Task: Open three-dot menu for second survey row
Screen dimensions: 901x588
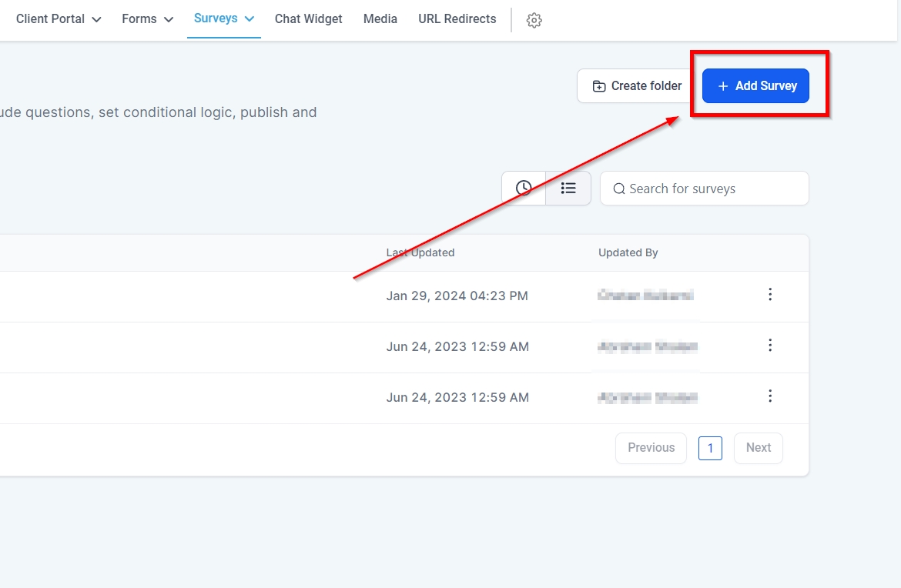Action: click(x=769, y=346)
